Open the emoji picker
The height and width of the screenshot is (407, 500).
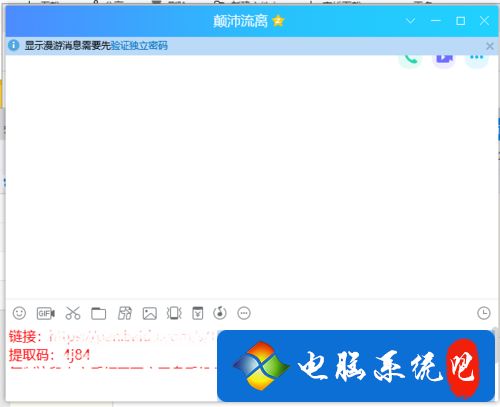pos(19,313)
